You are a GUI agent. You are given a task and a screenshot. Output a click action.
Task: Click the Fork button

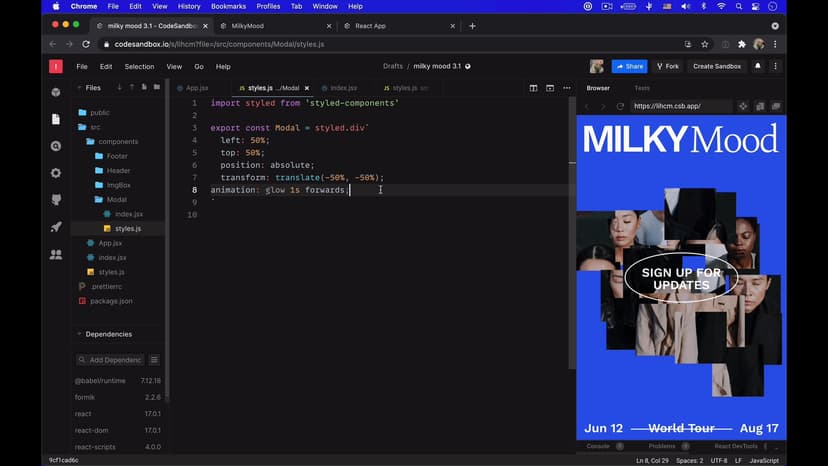667,67
